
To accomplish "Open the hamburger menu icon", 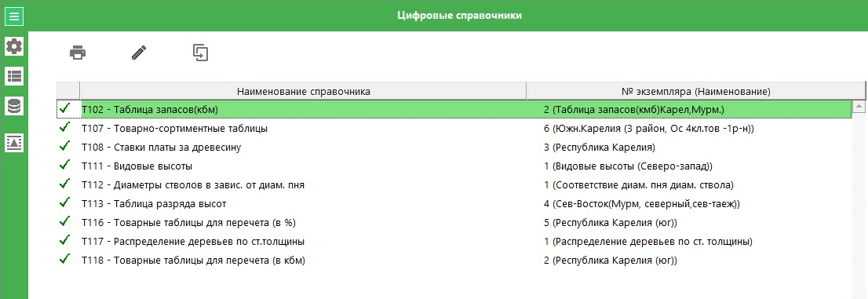I will pos(14,16).
